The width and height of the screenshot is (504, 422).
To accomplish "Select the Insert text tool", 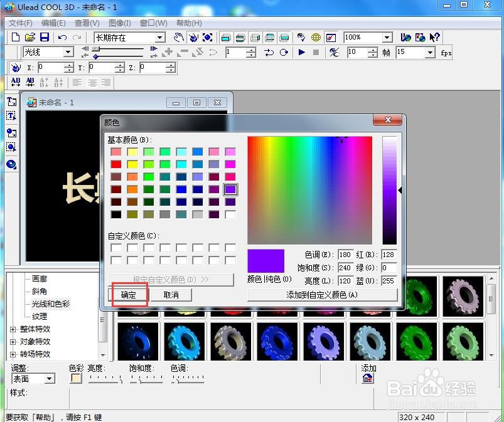I will (11, 102).
